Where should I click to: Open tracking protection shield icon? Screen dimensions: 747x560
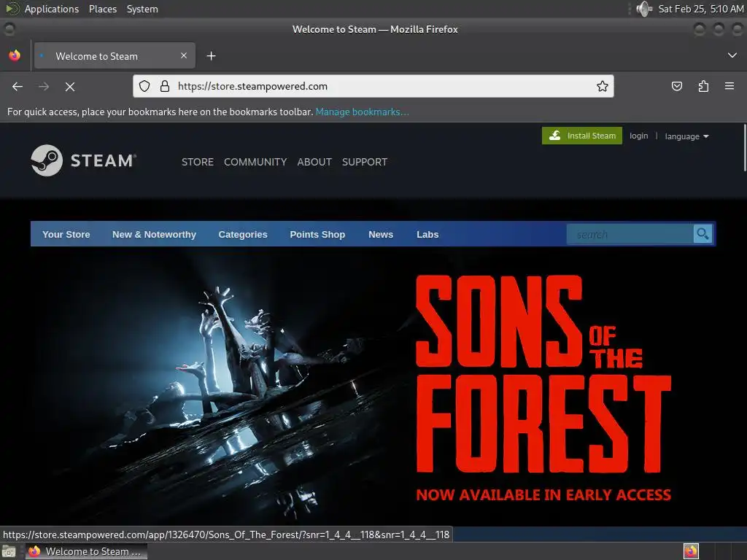coord(144,86)
